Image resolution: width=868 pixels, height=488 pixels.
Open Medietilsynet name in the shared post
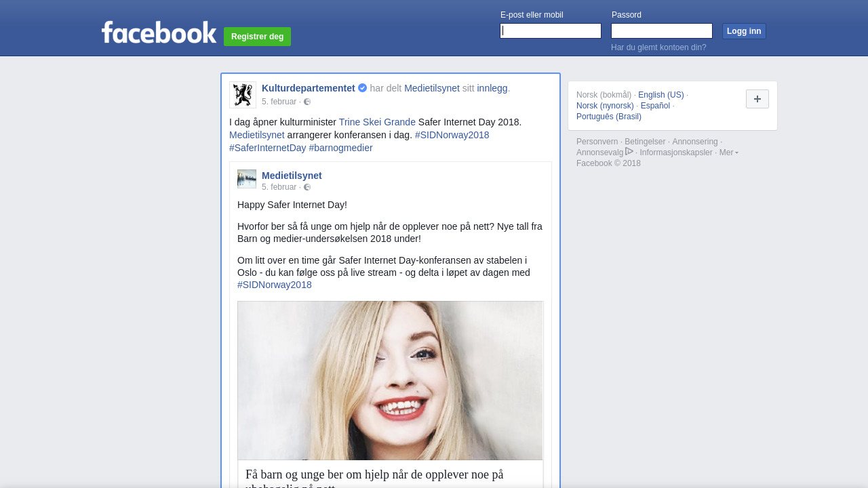click(x=292, y=176)
